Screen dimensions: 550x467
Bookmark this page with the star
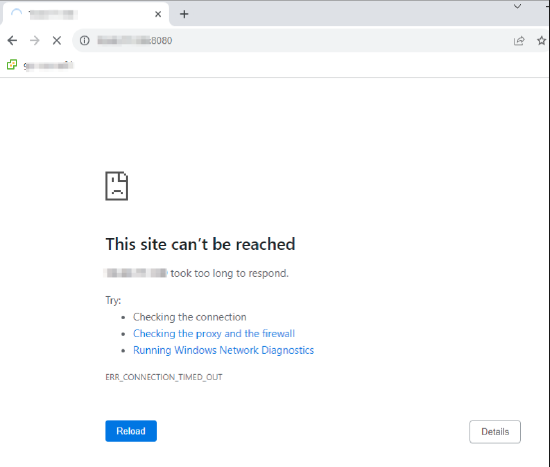click(x=541, y=41)
